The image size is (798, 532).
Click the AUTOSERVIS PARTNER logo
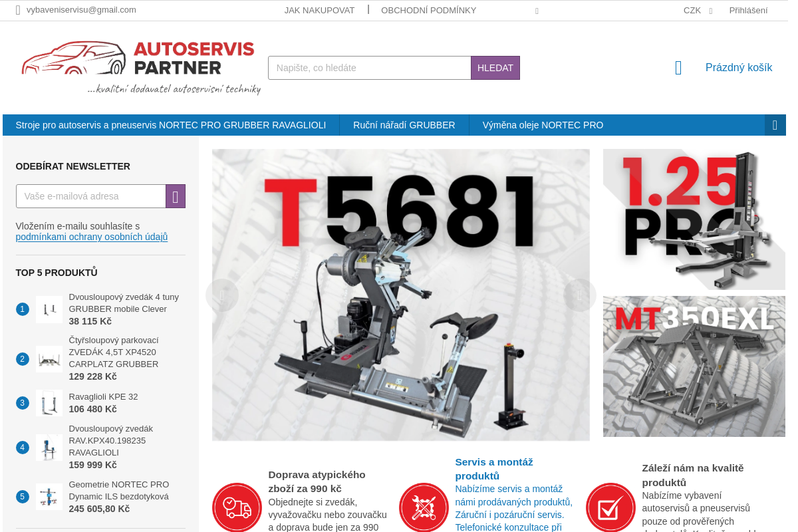(140, 65)
